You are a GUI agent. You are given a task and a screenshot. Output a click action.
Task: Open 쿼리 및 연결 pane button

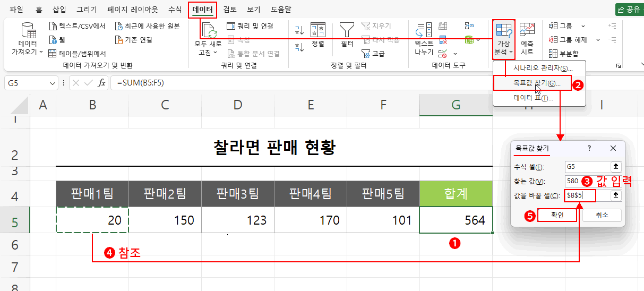[250, 26]
